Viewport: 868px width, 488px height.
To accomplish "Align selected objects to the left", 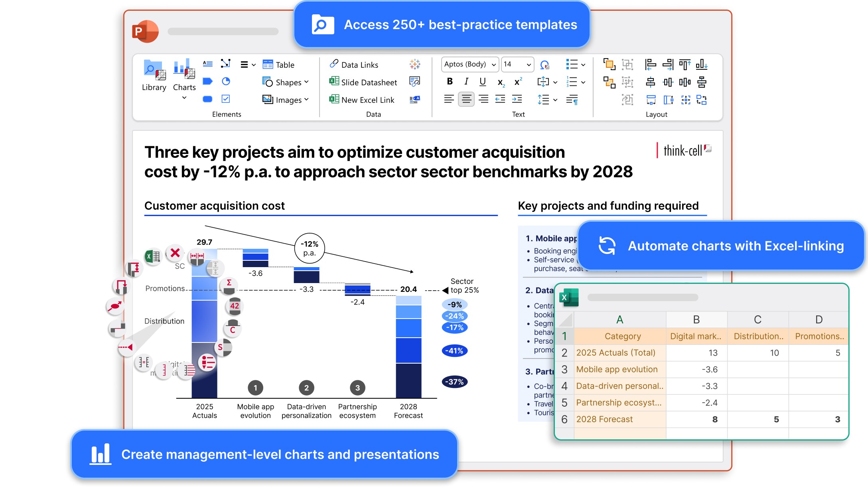I will (650, 64).
